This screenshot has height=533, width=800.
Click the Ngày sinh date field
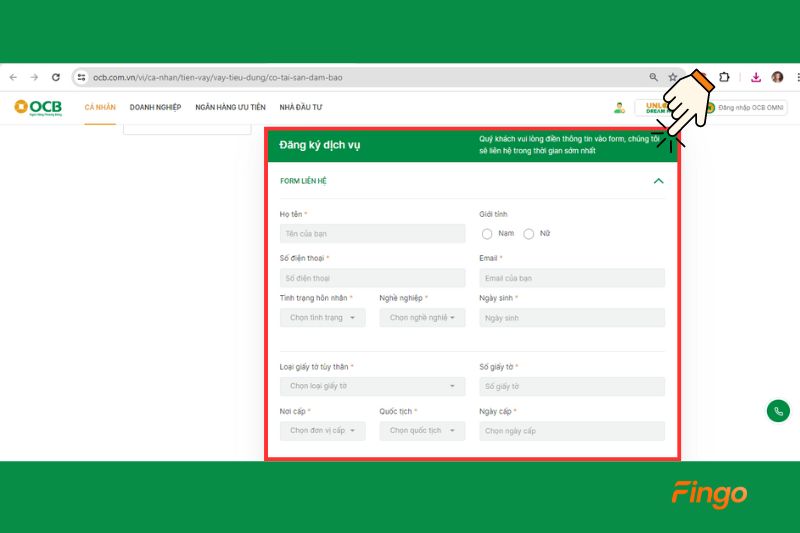[572, 317]
